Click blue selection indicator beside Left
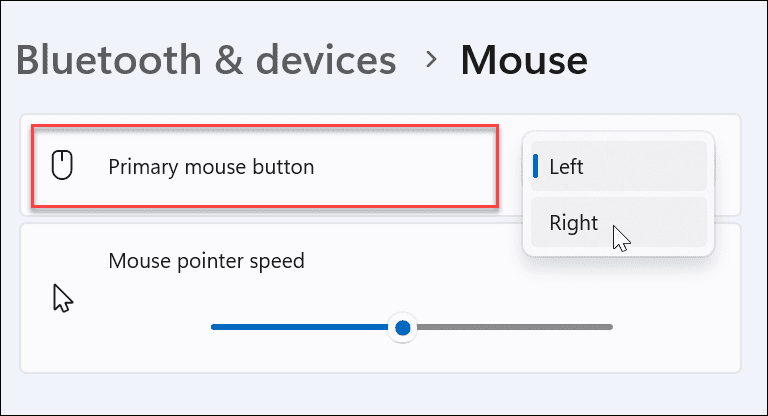 [x=536, y=166]
